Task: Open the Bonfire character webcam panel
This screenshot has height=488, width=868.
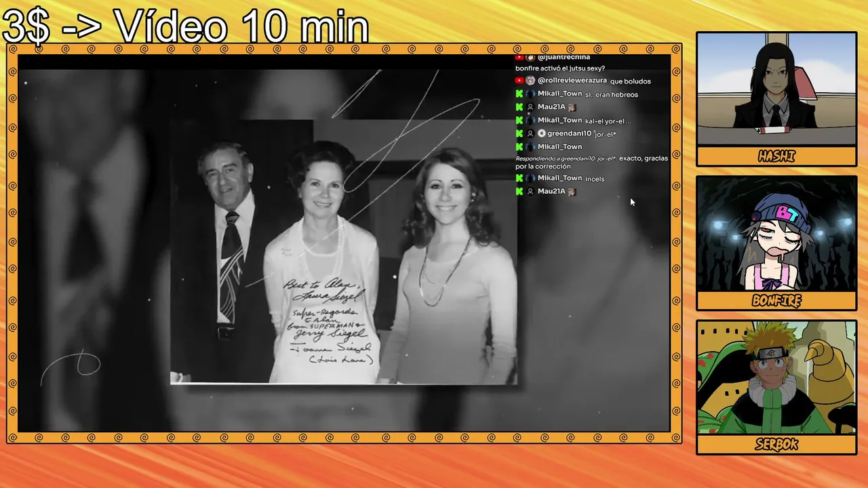Action: click(x=776, y=233)
